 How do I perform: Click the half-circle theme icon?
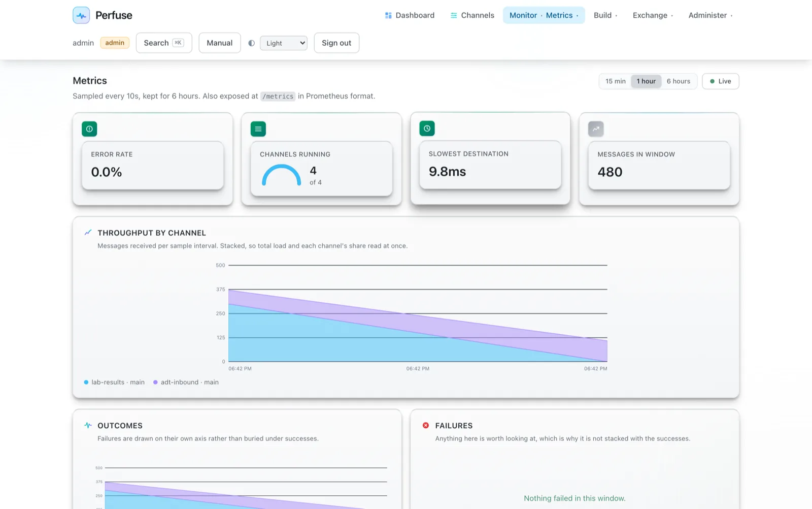(251, 43)
